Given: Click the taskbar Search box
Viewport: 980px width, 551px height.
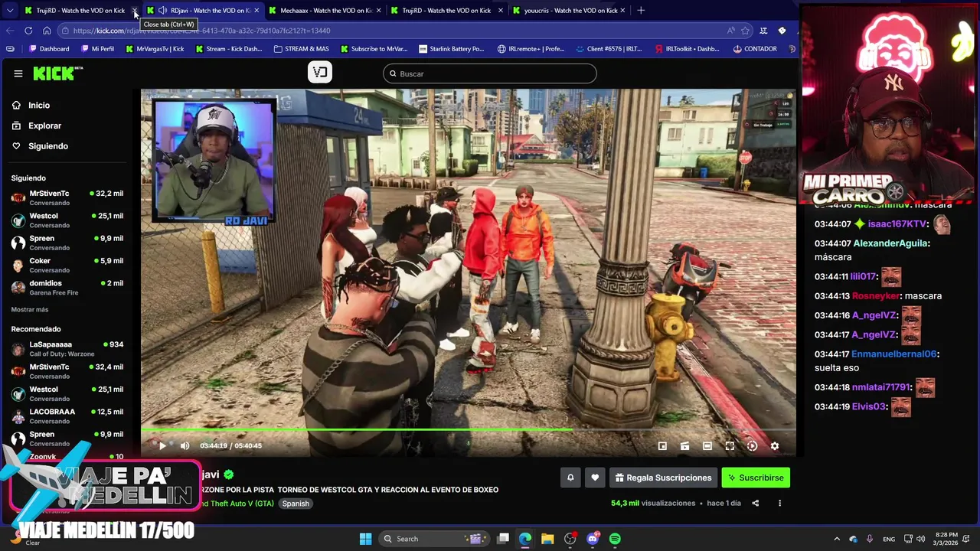Looking at the screenshot, I should point(433,539).
